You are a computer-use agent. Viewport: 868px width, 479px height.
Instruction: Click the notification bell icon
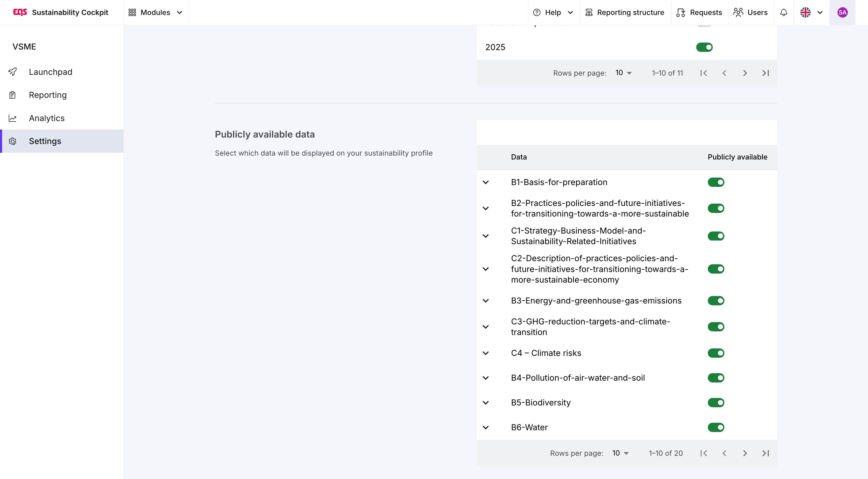pos(784,12)
